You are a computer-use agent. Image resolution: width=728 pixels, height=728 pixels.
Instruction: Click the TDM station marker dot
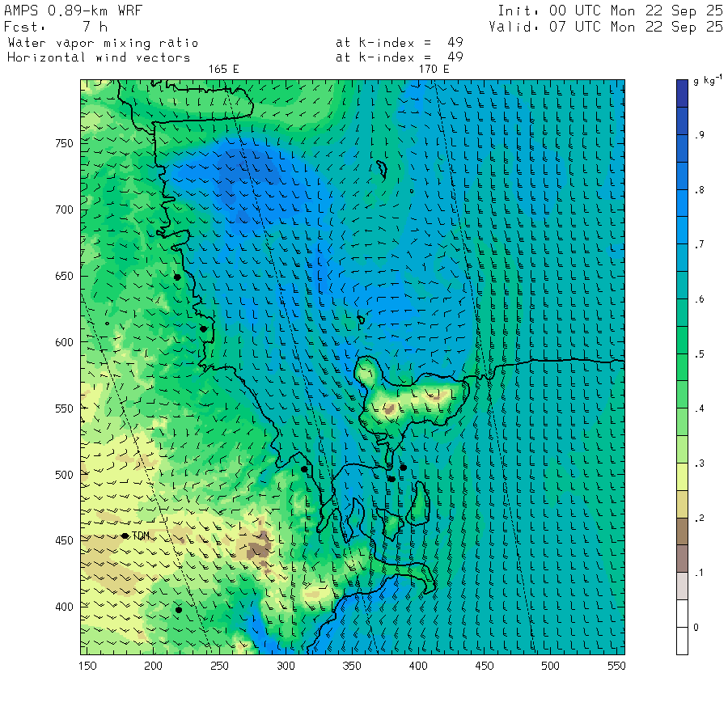tap(125, 535)
